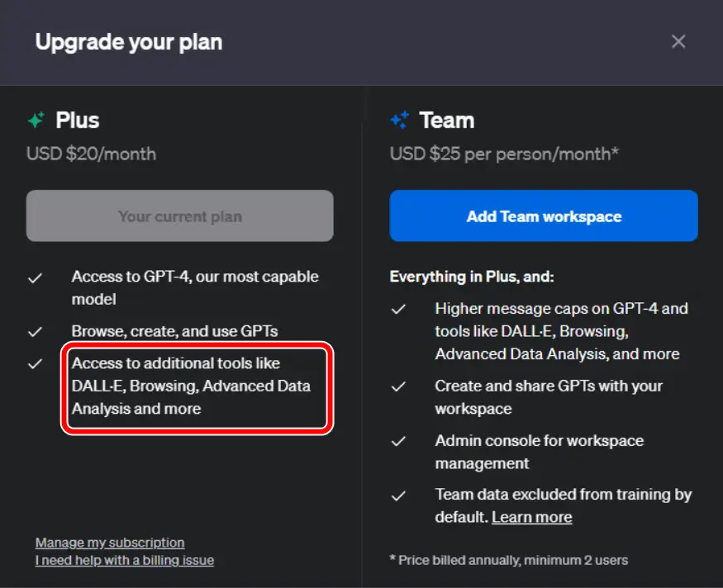This screenshot has width=723, height=588.
Task: Open the Learn more link
Action: coord(531,517)
